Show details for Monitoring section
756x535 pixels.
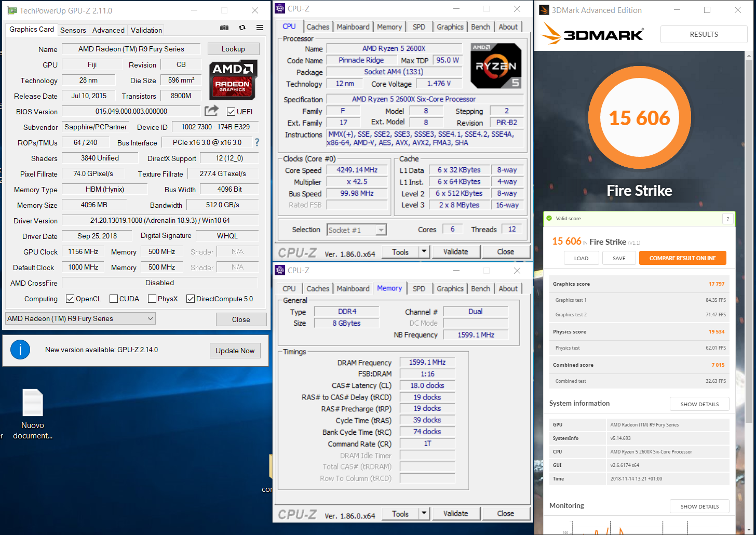(699, 506)
